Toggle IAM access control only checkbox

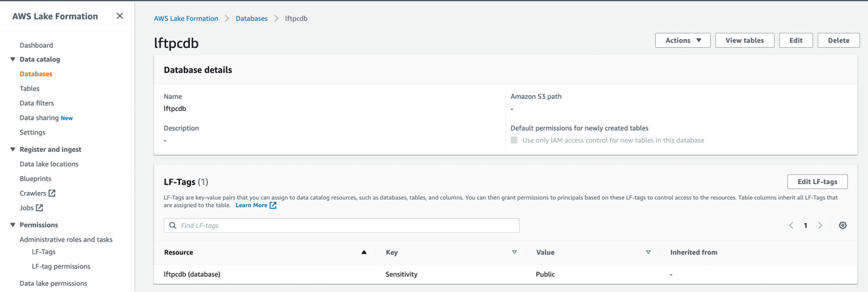coord(514,140)
